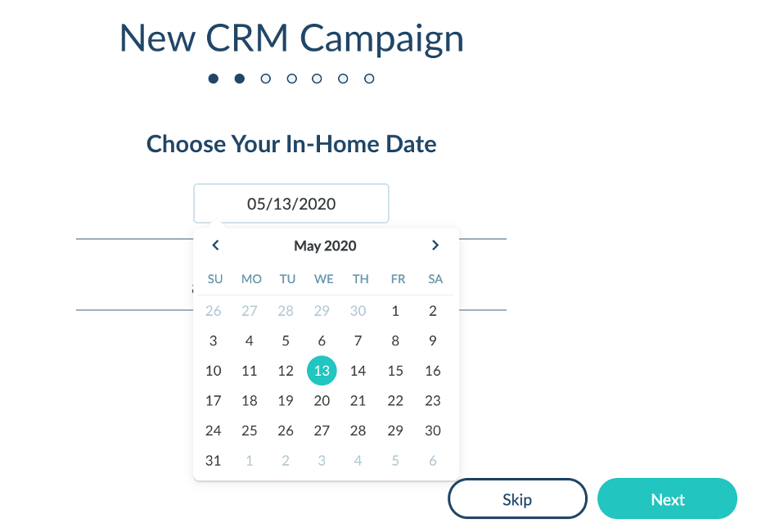This screenshot has width=766, height=532.
Task: Click the SU weekday column header
Action: (214, 278)
